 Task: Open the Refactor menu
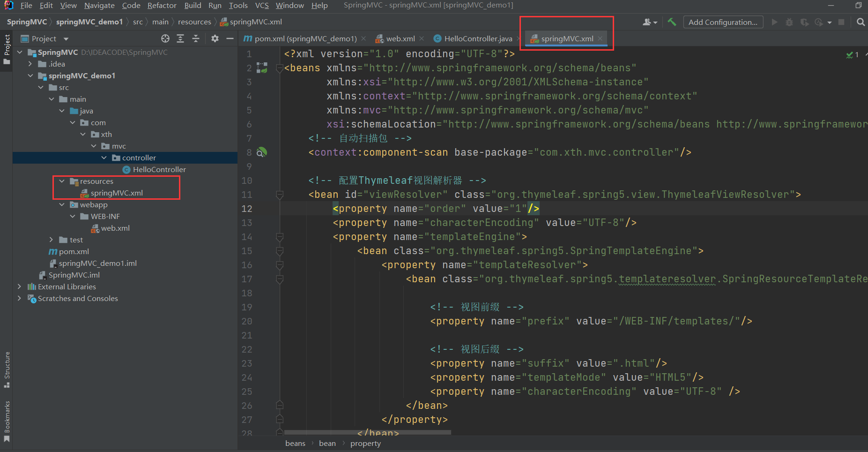click(162, 5)
